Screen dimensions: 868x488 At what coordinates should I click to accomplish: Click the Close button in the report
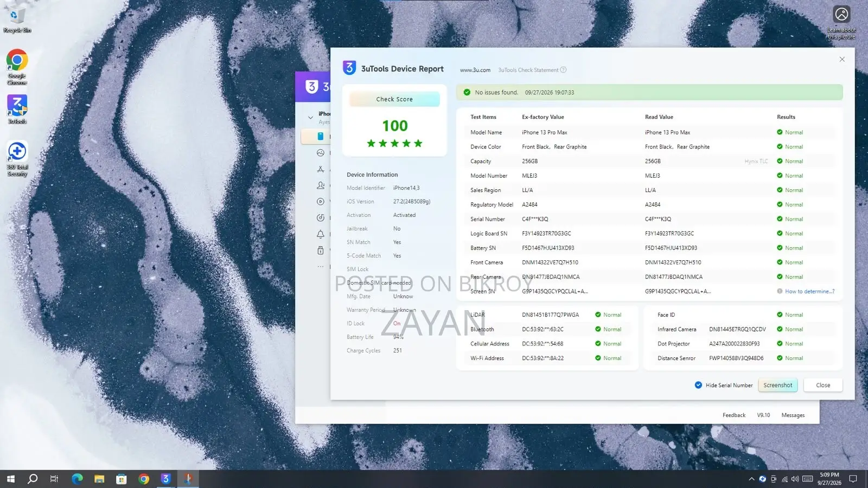point(823,385)
